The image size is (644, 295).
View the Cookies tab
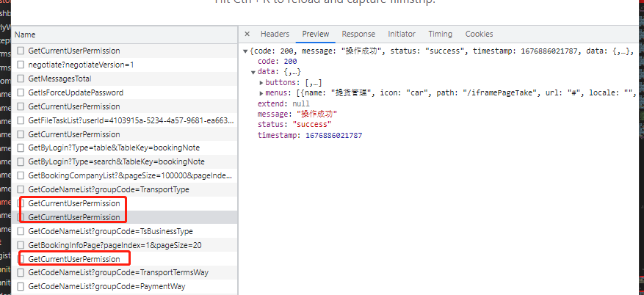click(479, 34)
